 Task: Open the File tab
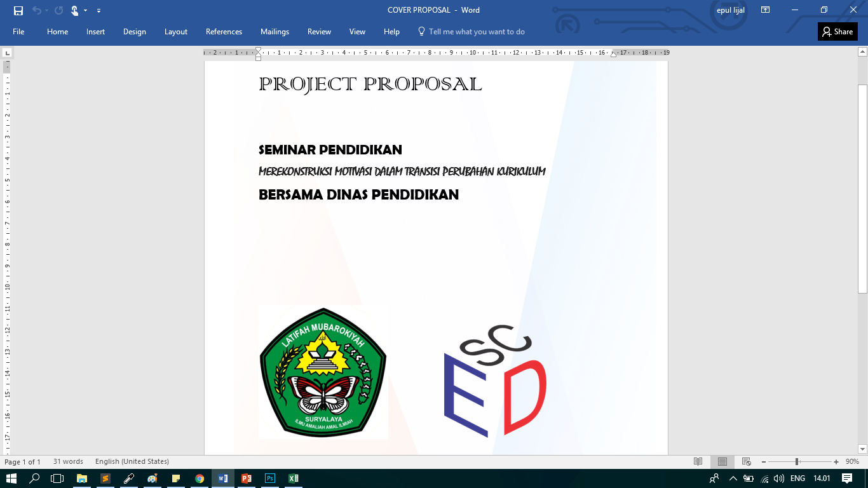(x=18, y=32)
